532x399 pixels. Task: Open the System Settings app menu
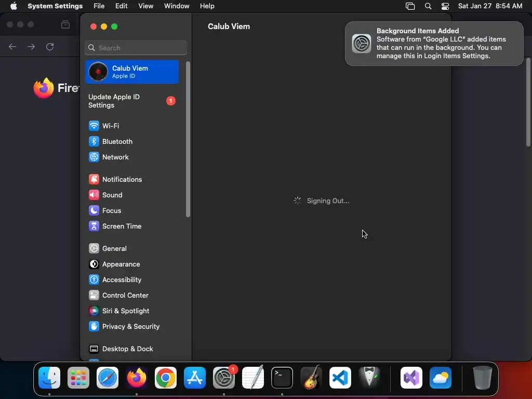55,6
